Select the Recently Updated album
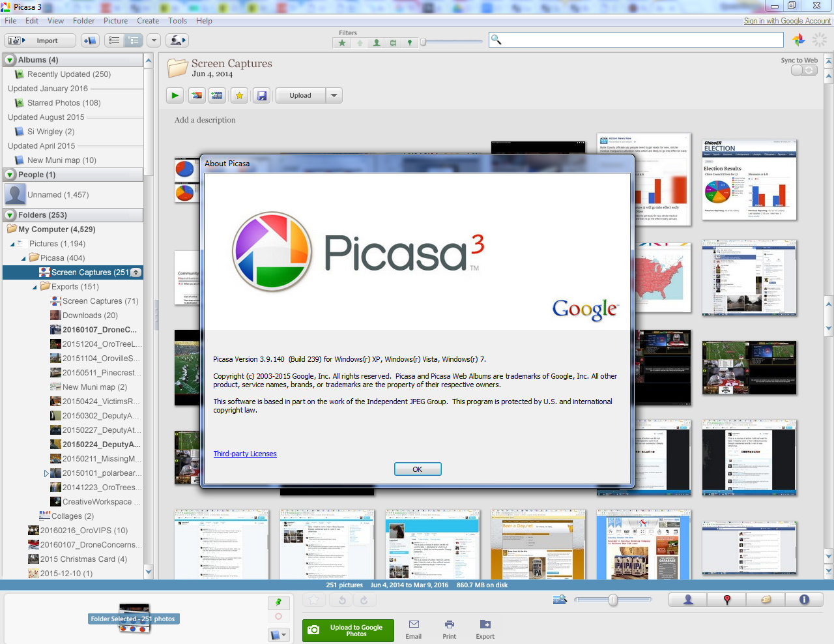This screenshot has width=834, height=644. (69, 74)
